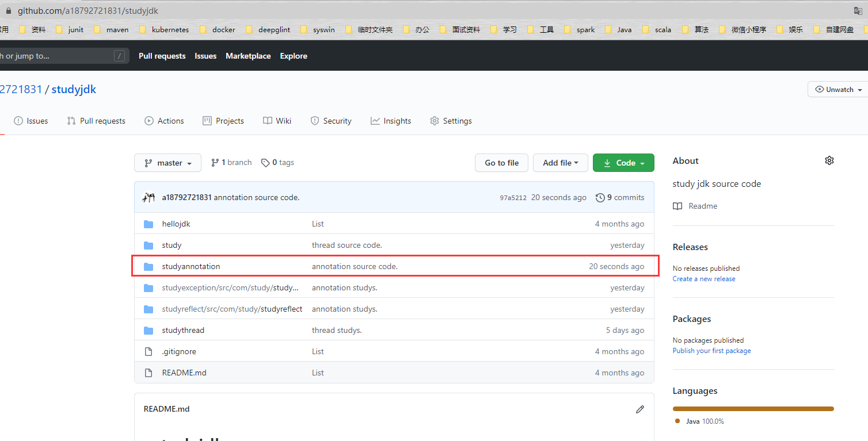
Task: Switch to the Projects tab
Action: pyautogui.click(x=223, y=121)
